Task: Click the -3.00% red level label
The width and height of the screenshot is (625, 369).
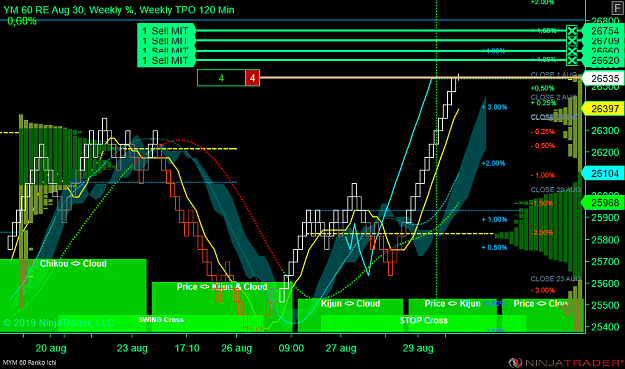Action: point(542,290)
